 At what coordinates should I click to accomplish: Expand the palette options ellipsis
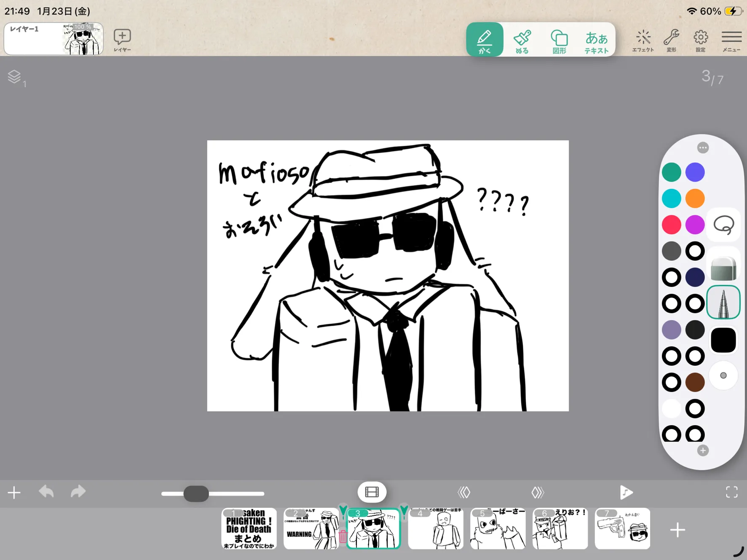point(702,148)
